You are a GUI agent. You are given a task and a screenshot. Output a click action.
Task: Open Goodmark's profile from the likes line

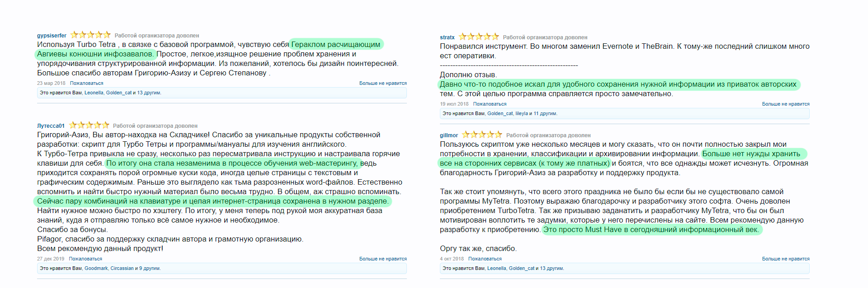(96, 269)
